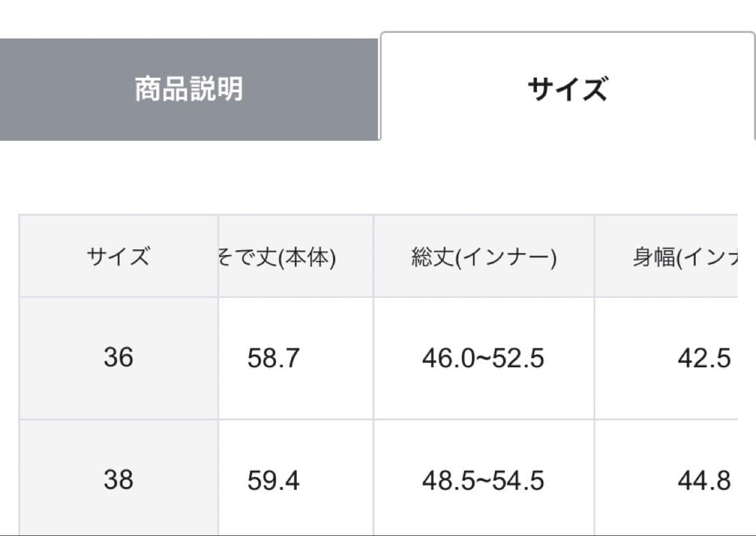Viewport: 756px width, 536px height.
Task: Select the size 38 row label
Action: point(118,480)
